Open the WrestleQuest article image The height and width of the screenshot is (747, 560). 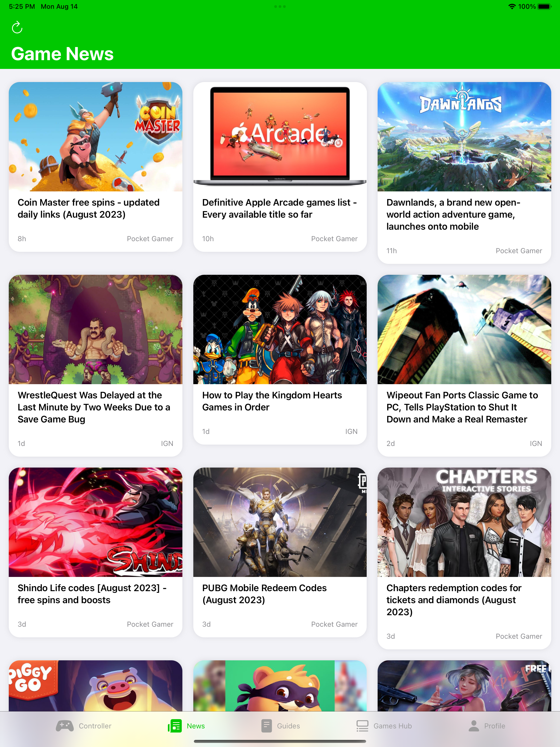96,329
